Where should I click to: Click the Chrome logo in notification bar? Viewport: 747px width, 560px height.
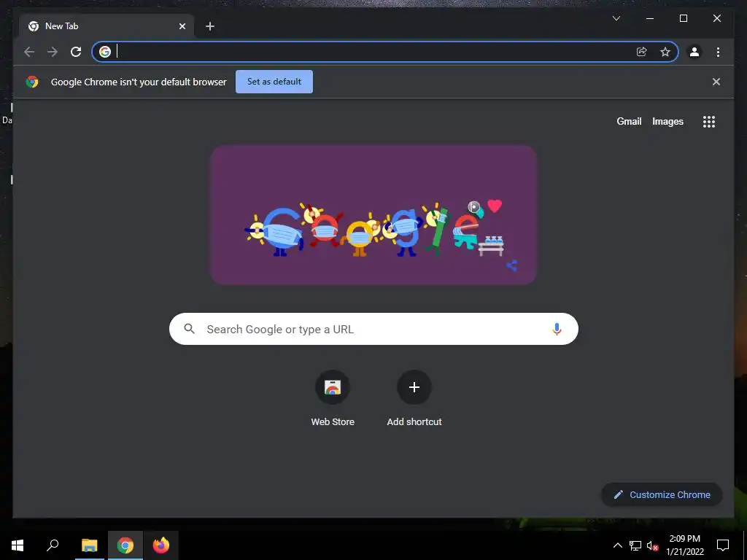32,82
